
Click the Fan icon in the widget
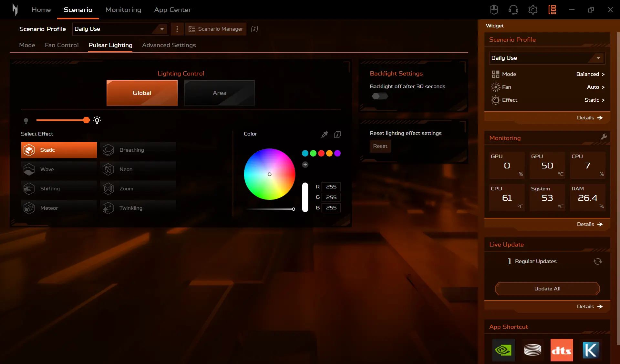click(x=495, y=87)
